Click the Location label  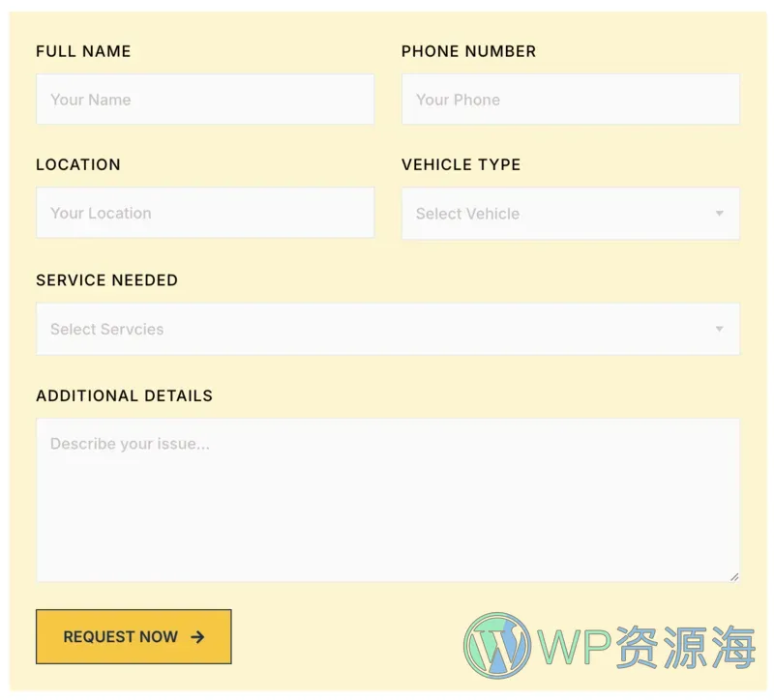point(78,164)
